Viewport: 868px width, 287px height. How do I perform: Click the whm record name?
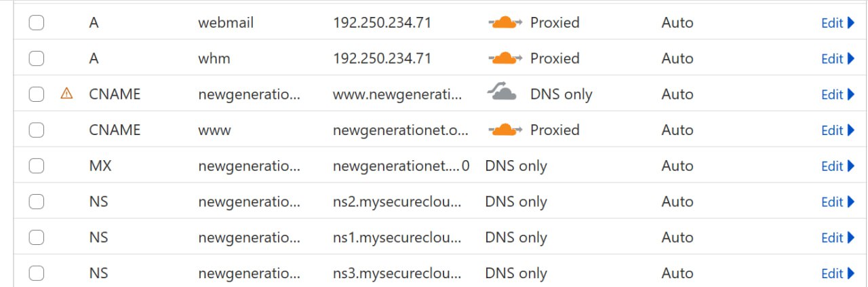[214, 58]
